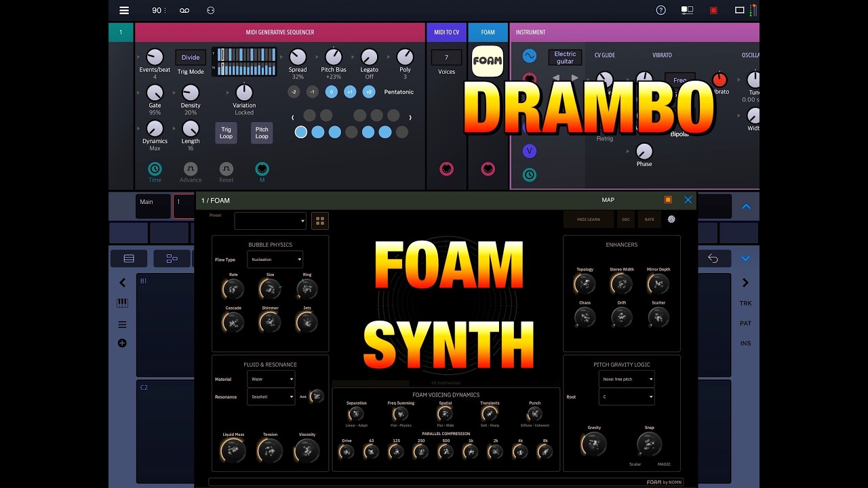Click the red record square icon

tap(713, 10)
